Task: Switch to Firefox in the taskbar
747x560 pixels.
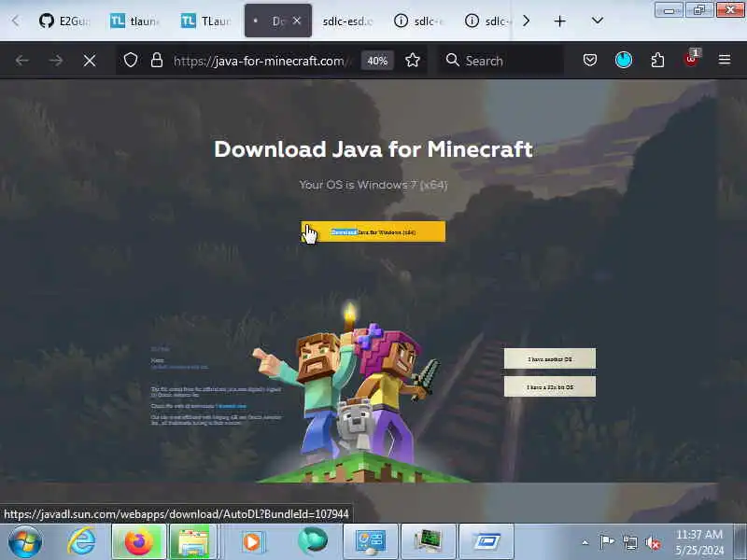Action: [138, 542]
